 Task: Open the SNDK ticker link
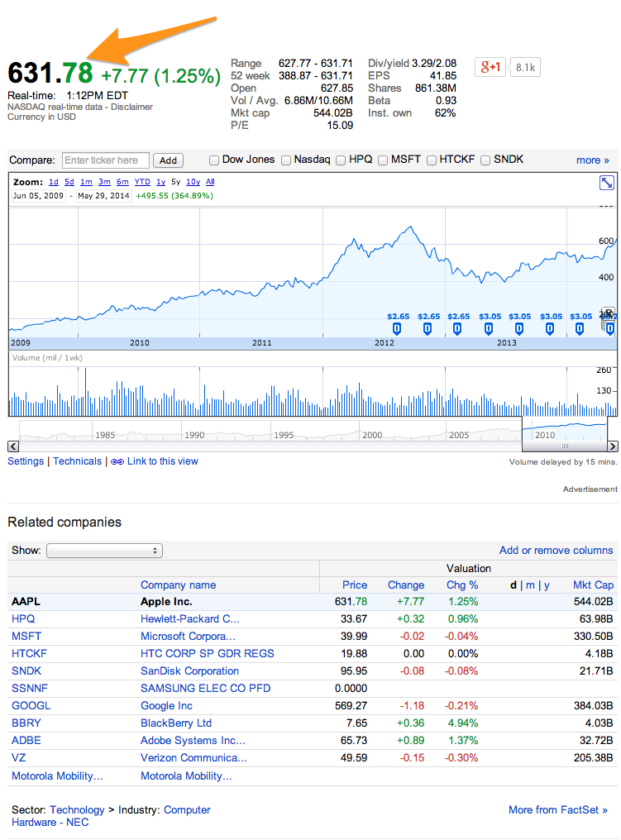(26, 671)
